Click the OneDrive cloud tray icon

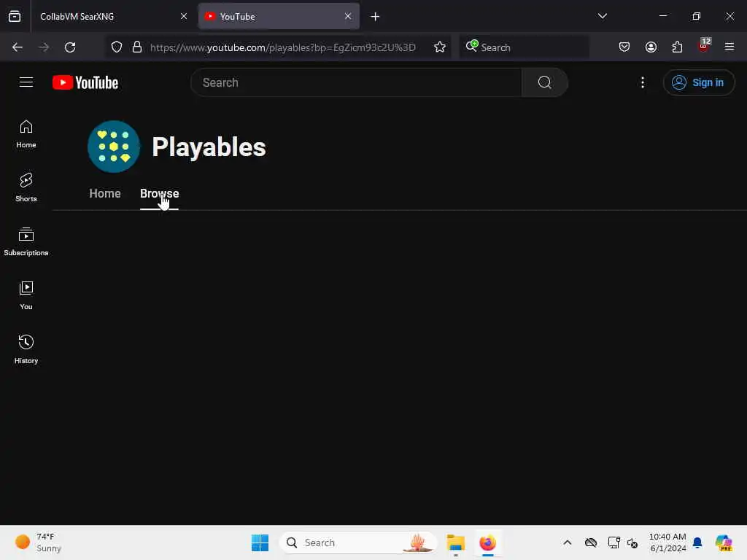tap(591, 542)
